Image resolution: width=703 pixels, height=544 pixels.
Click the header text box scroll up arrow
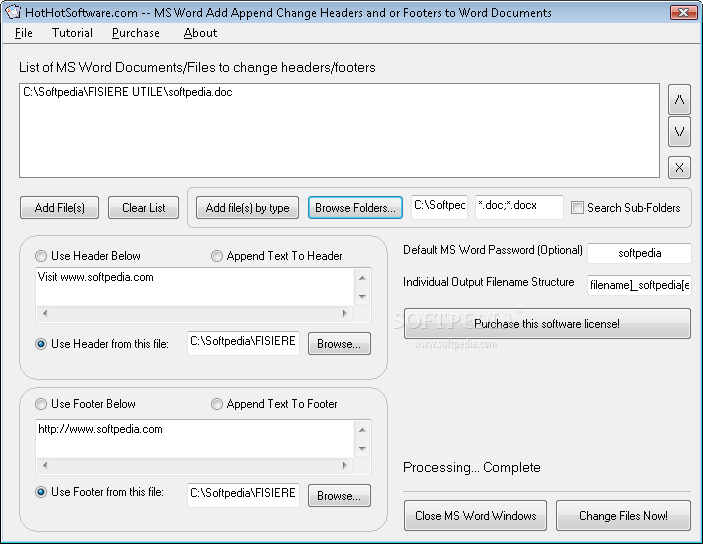tap(362, 278)
